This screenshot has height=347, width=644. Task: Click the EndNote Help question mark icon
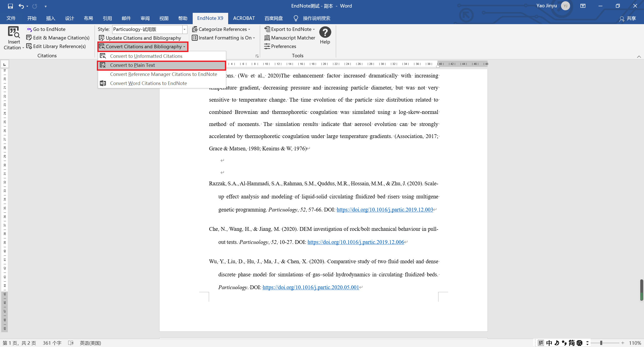point(325,32)
